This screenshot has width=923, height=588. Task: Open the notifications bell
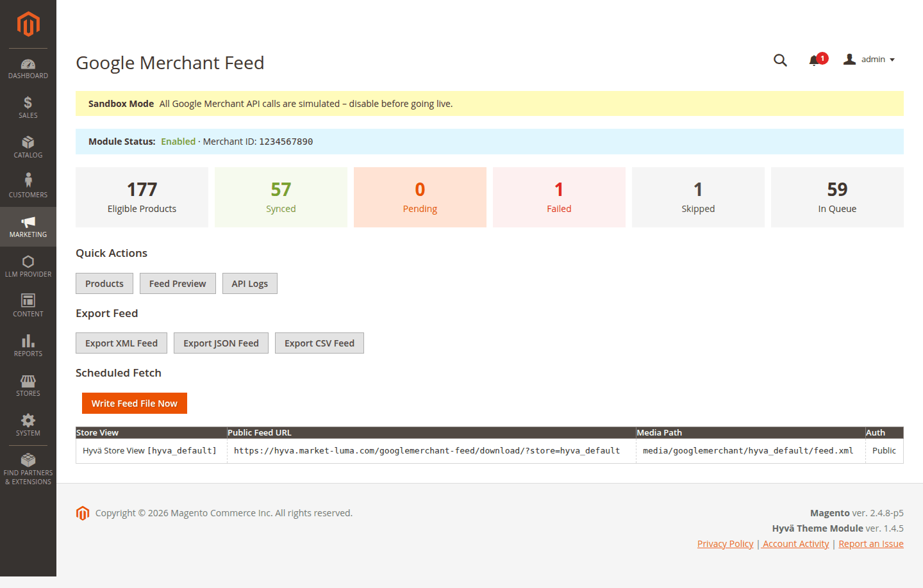pos(817,60)
